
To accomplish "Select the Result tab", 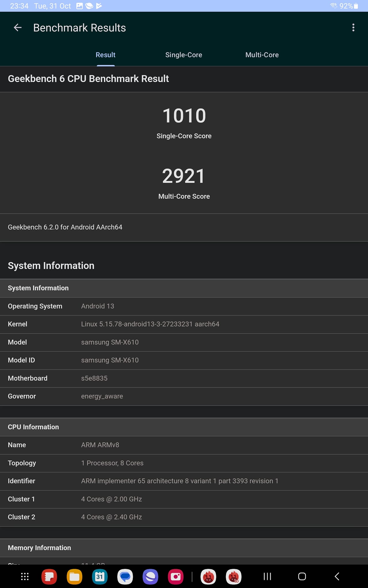I will coord(106,55).
